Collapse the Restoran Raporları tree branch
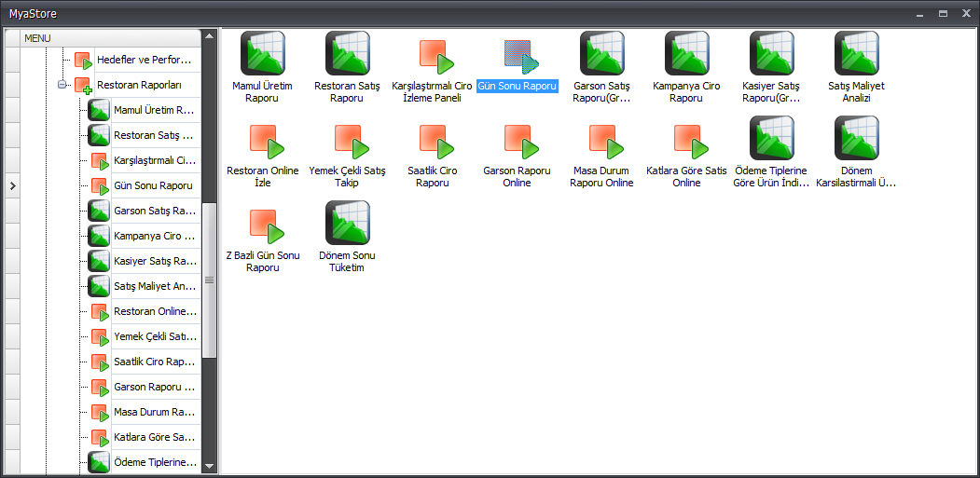Viewport: 980px width, 478px height. coord(62,85)
